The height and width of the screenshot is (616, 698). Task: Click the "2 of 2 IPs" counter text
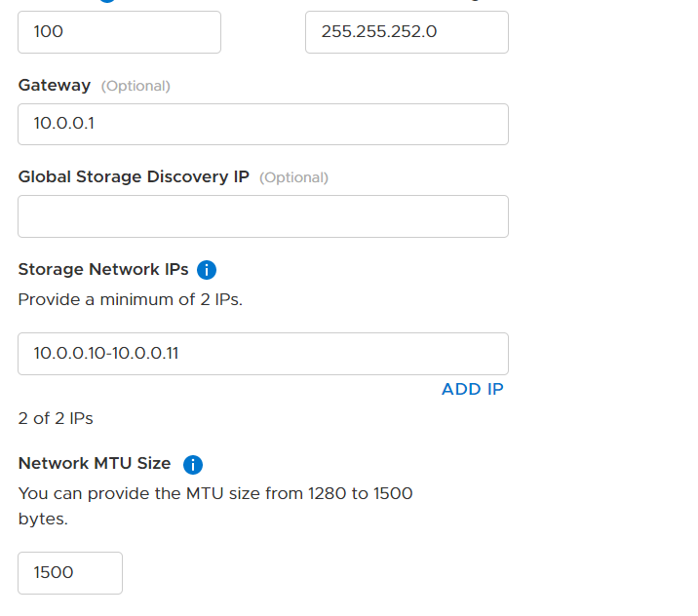coord(56,419)
